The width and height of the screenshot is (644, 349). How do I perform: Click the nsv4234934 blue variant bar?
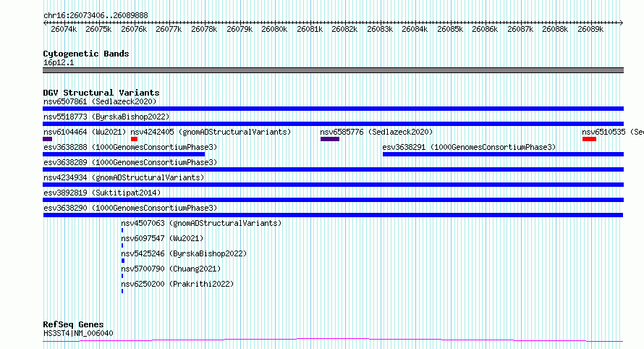click(x=333, y=185)
